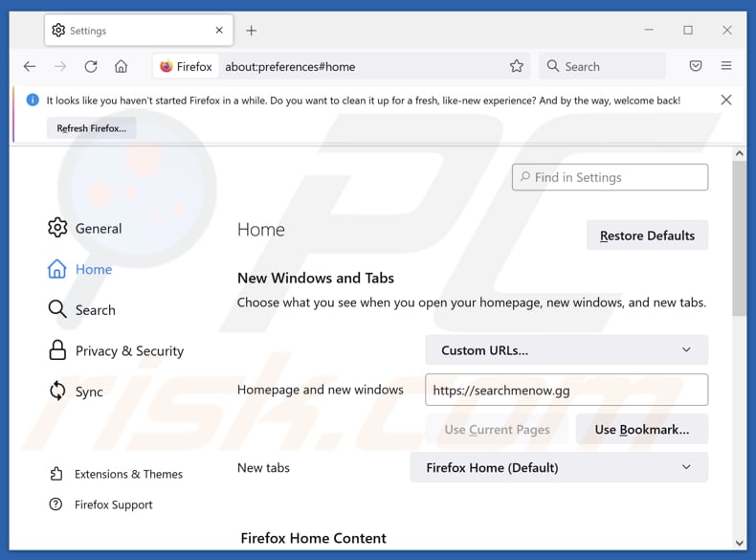Image resolution: width=756 pixels, height=560 pixels.
Task: Click the Find in Settings field
Action: 610,177
